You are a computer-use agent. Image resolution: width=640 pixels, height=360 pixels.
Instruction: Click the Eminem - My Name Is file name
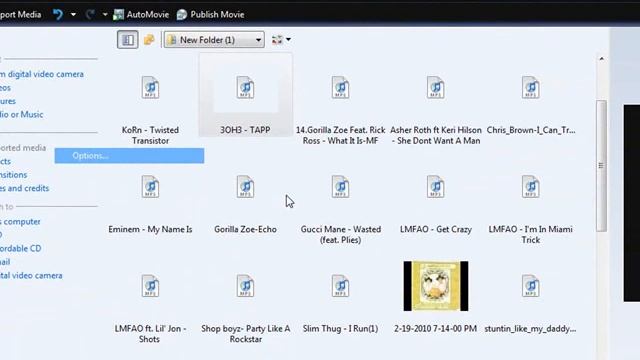pyautogui.click(x=150, y=229)
